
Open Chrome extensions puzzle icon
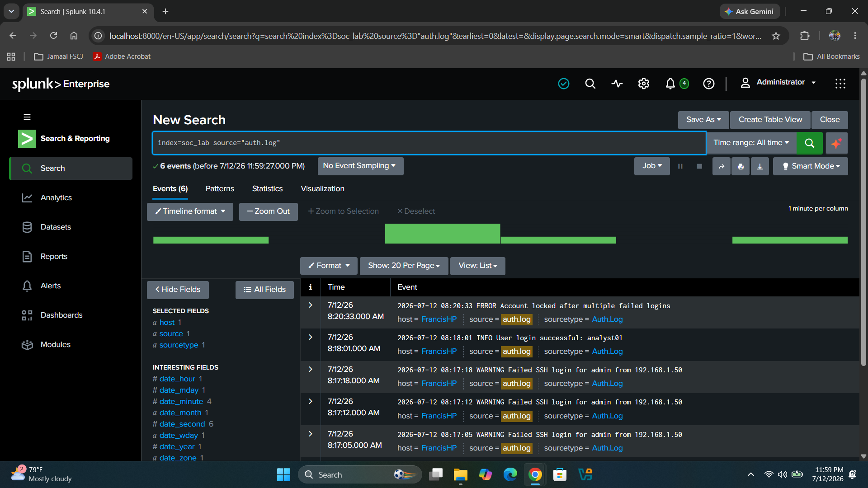(x=805, y=36)
